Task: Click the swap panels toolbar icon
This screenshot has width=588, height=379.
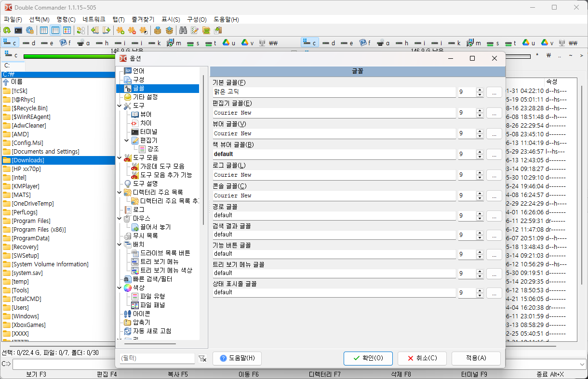Action: coord(81,30)
